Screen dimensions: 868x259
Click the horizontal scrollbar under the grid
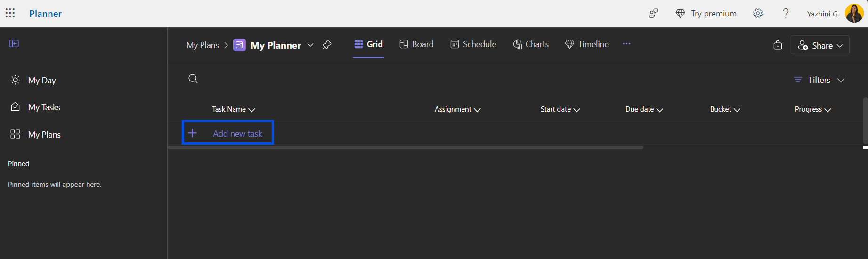pyautogui.click(x=405, y=147)
